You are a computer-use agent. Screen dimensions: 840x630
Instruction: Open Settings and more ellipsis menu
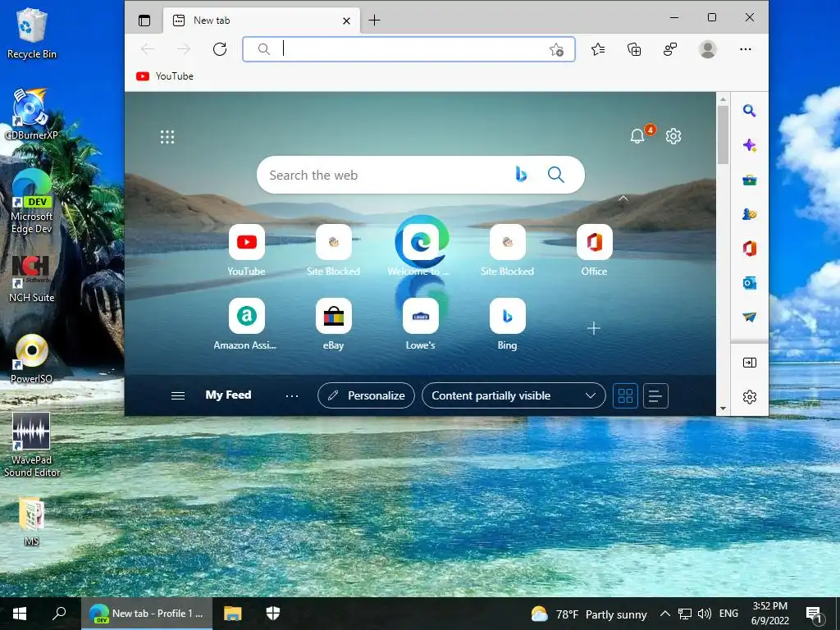(745, 49)
